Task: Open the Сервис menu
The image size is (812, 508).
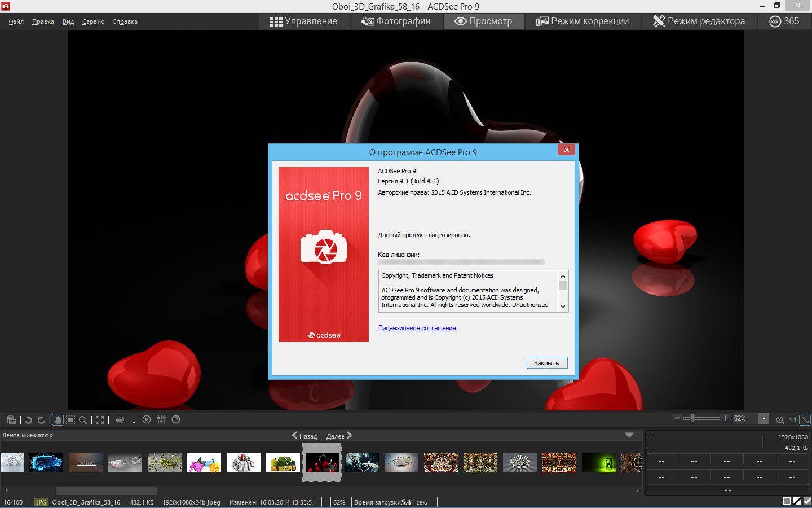Action: pos(93,21)
